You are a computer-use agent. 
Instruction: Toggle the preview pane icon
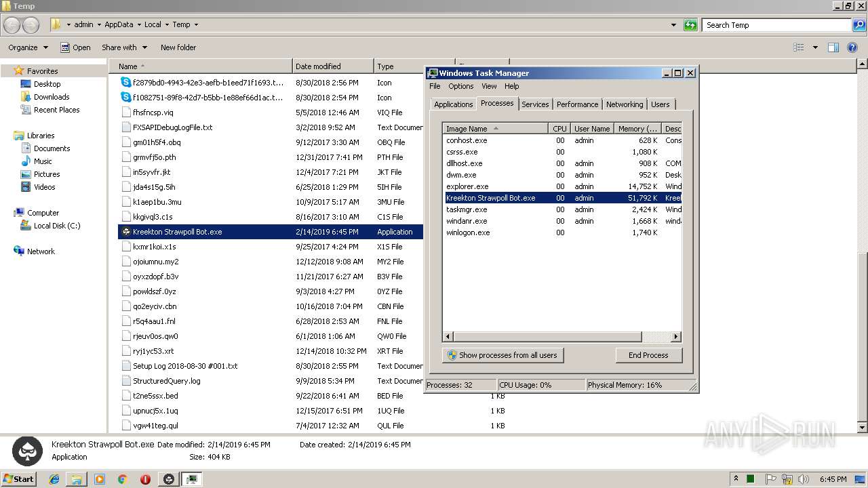[x=833, y=47]
